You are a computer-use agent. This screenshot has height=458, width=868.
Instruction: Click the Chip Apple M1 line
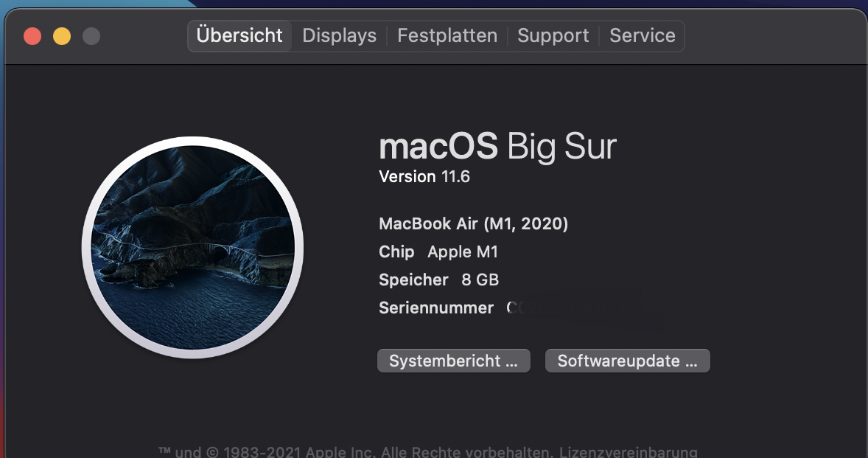tap(438, 252)
